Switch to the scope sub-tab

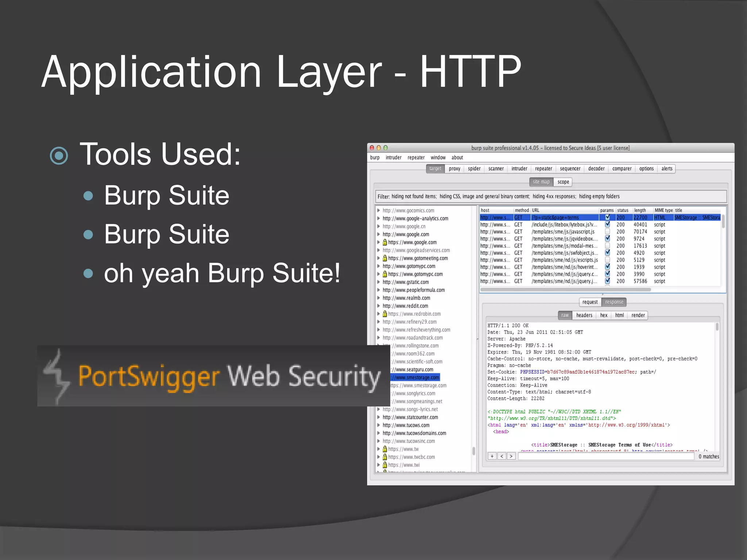(563, 182)
